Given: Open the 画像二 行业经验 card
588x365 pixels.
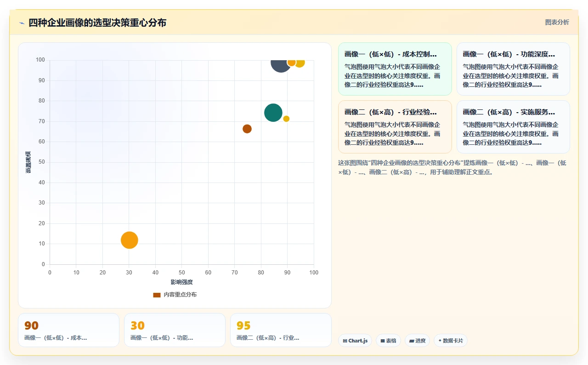Looking at the screenshot, I should tap(395, 127).
